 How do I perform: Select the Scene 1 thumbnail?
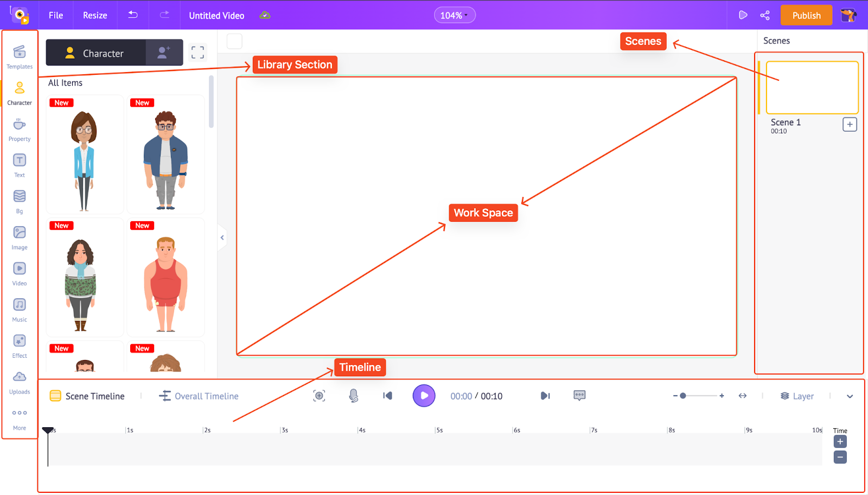click(812, 87)
